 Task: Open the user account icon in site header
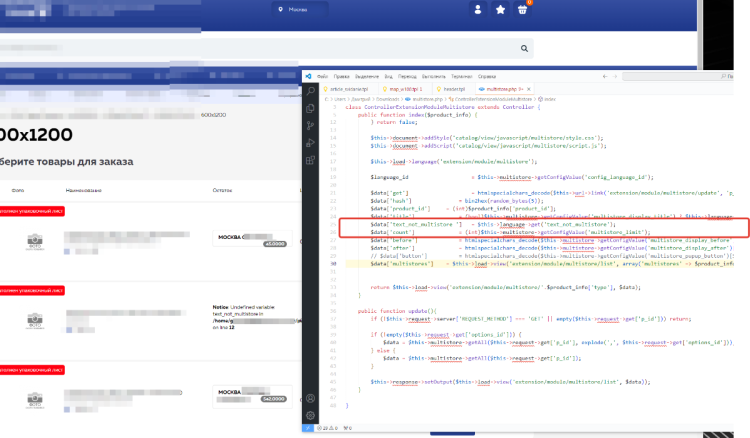coord(479,10)
